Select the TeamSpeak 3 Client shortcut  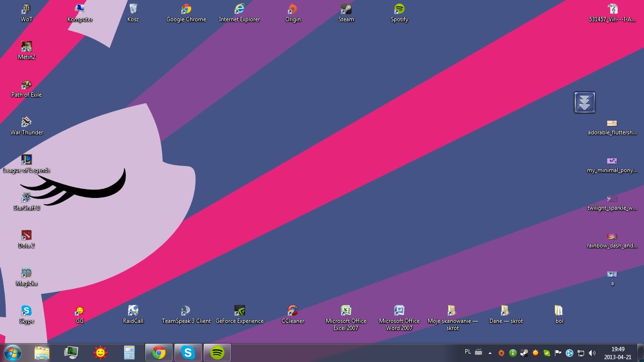pyautogui.click(x=186, y=315)
